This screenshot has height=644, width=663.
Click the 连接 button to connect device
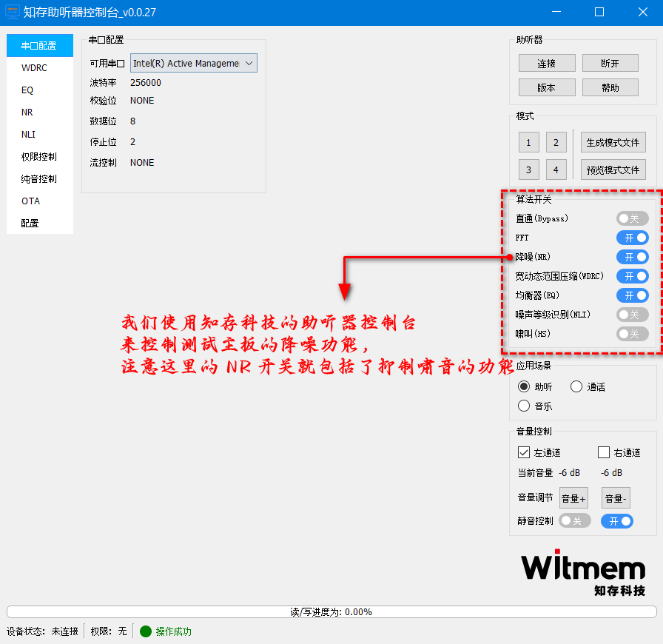tap(547, 63)
